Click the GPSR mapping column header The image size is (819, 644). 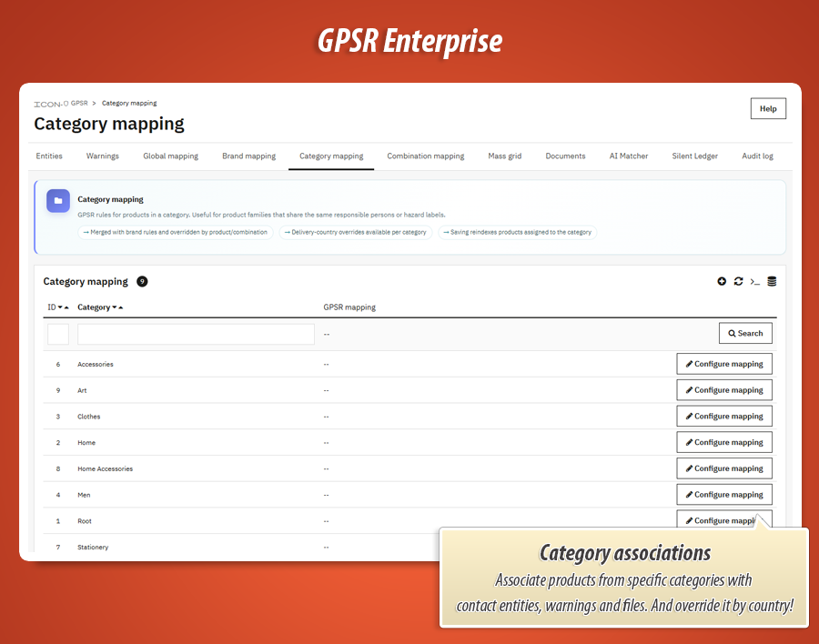[x=349, y=307]
